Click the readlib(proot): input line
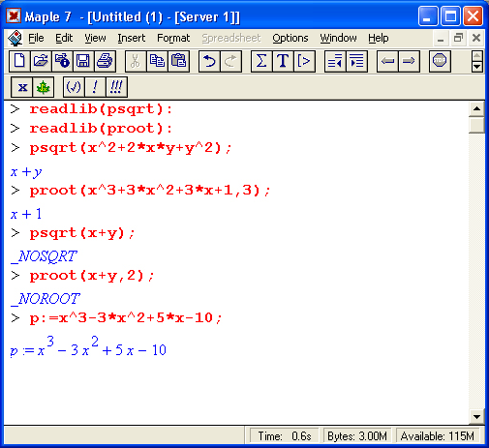The image size is (489, 448). [101, 129]
